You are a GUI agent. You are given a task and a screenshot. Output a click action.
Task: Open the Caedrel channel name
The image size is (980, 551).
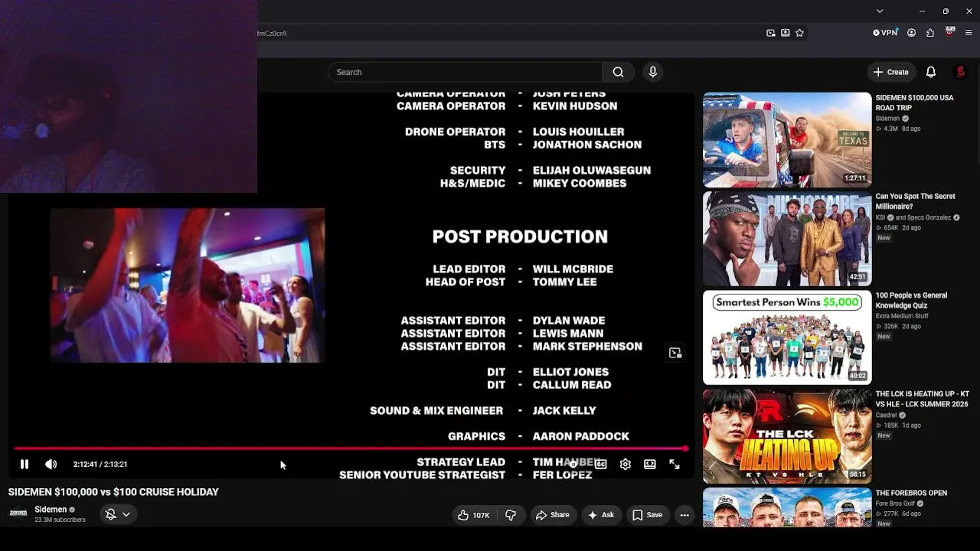coord(887,415)
